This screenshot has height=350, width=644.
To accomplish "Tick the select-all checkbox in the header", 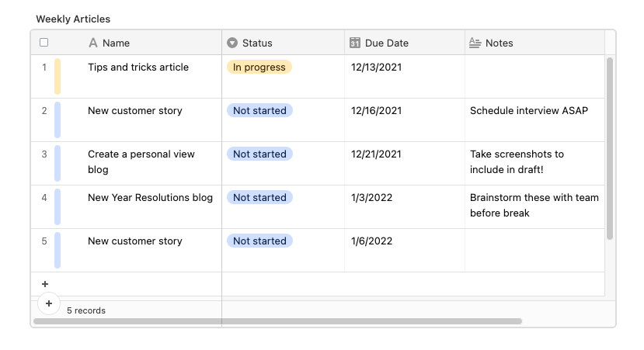I will (44, 42).
